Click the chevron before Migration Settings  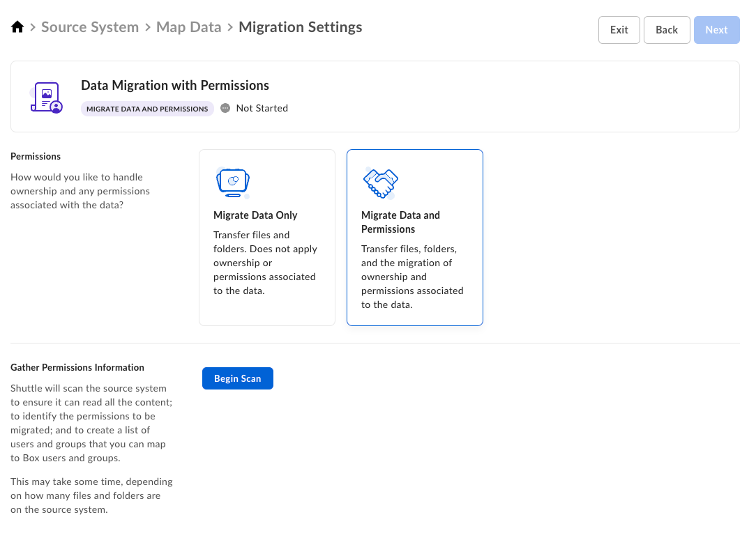point(230,28)
